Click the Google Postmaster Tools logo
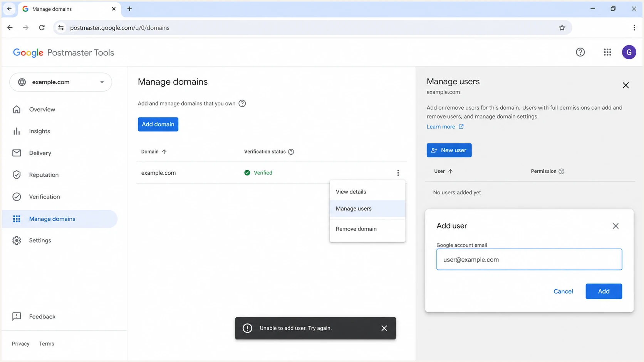 tap(64, 53)
